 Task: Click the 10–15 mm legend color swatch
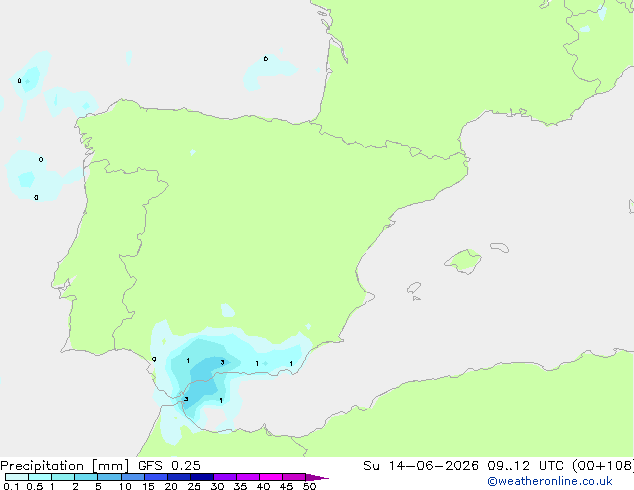click(x=133, y=477)
